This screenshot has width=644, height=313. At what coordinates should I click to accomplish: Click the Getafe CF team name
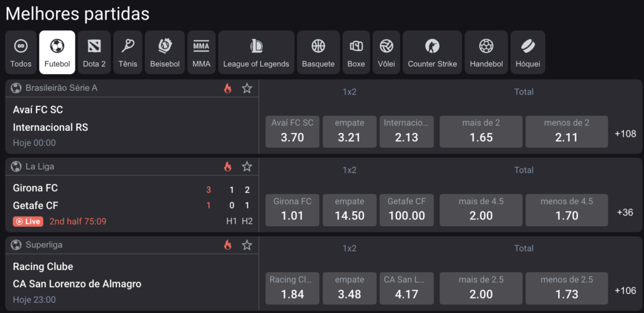(35, 206)
